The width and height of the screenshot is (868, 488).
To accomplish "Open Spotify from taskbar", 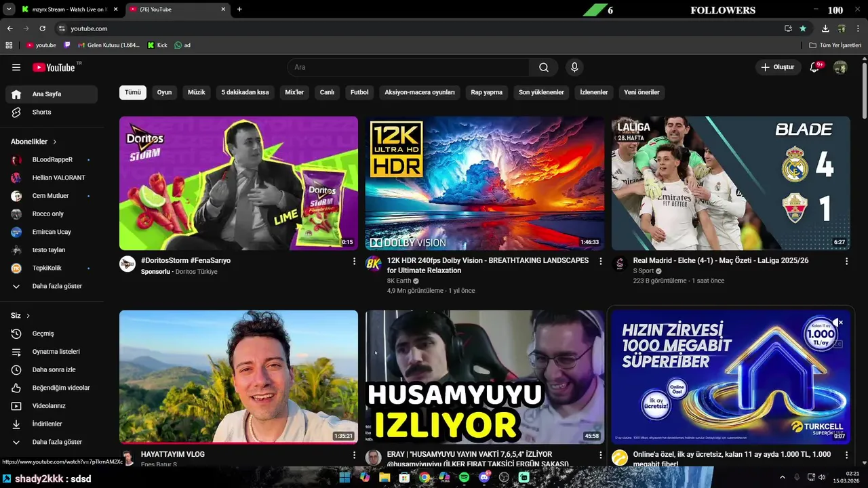I will tap(464, 477).
